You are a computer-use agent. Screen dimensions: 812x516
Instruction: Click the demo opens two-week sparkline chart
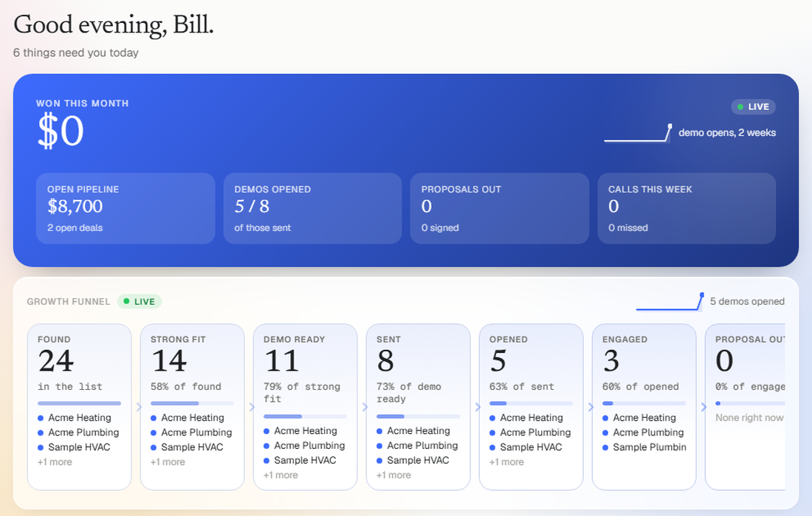(638, 133)
